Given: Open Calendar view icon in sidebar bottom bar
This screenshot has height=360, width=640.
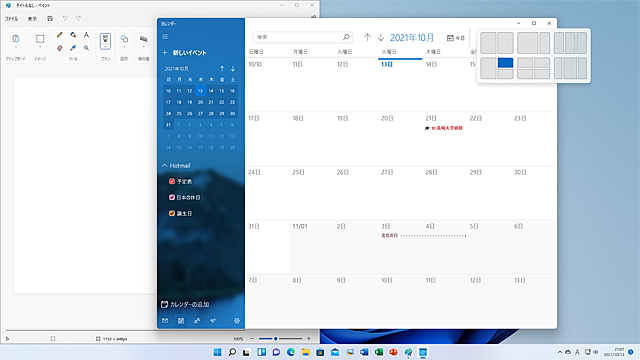Looking at the screenshot, I should coord(181,321).
